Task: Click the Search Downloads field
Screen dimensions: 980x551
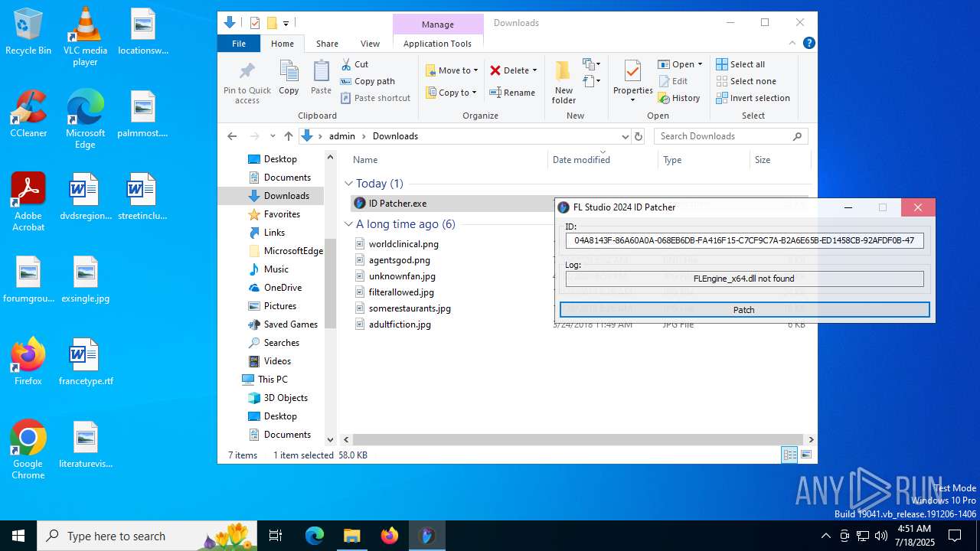Action: [x=730, y=136]
